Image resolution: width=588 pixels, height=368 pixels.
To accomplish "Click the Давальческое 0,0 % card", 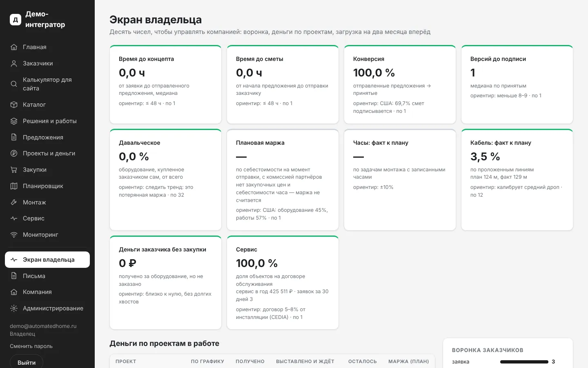I will [165, 180].
